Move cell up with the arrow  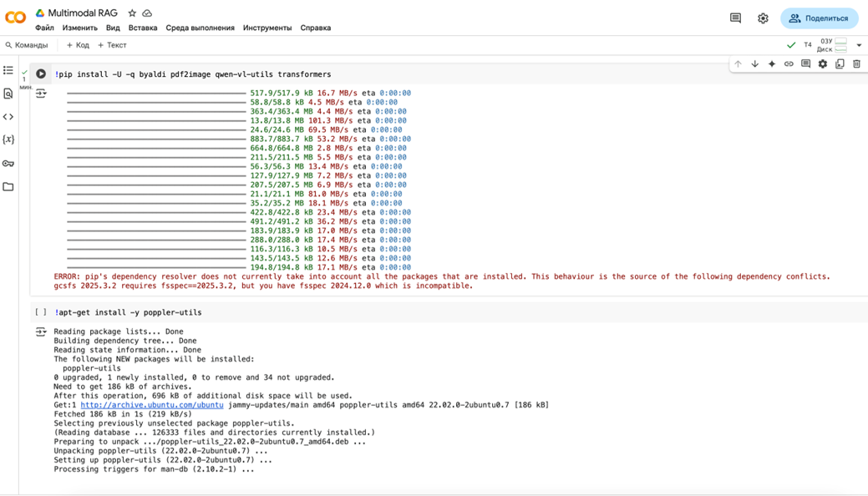click(x=738, y=64)
